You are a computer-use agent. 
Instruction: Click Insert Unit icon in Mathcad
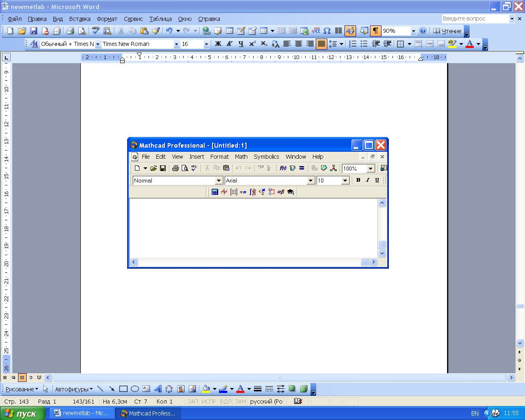pos(292,168)
